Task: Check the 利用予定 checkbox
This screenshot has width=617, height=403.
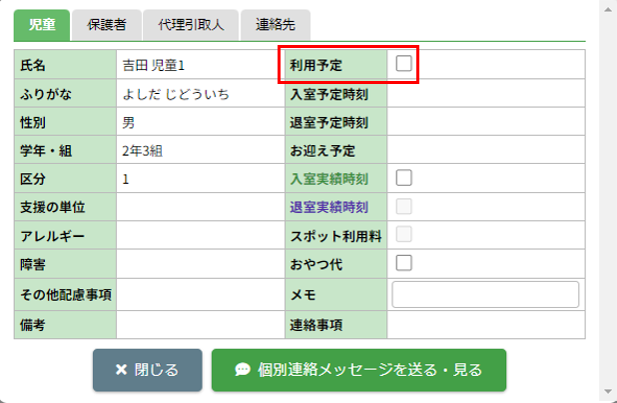Action: pyautogui.click(x=404, y=64)
